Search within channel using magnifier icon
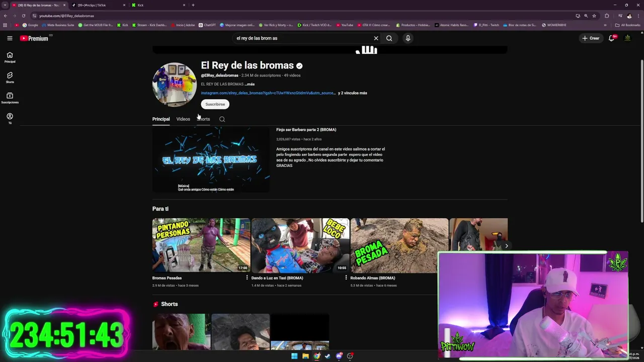The image size is (644, 362). tap(222, 119)
